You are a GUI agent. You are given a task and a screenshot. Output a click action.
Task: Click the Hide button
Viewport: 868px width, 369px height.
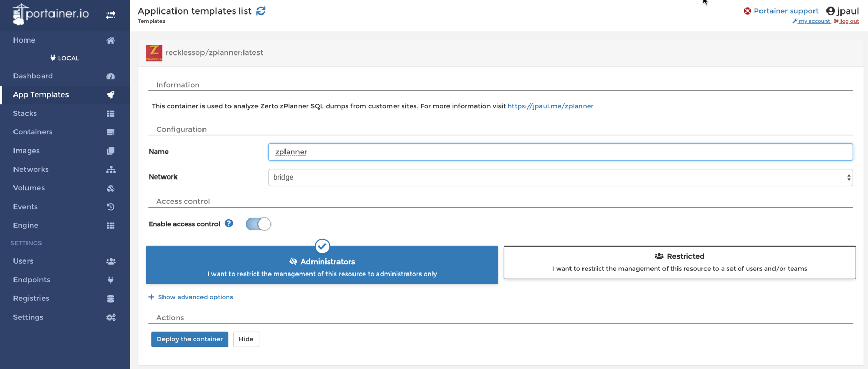click(246, 339)
